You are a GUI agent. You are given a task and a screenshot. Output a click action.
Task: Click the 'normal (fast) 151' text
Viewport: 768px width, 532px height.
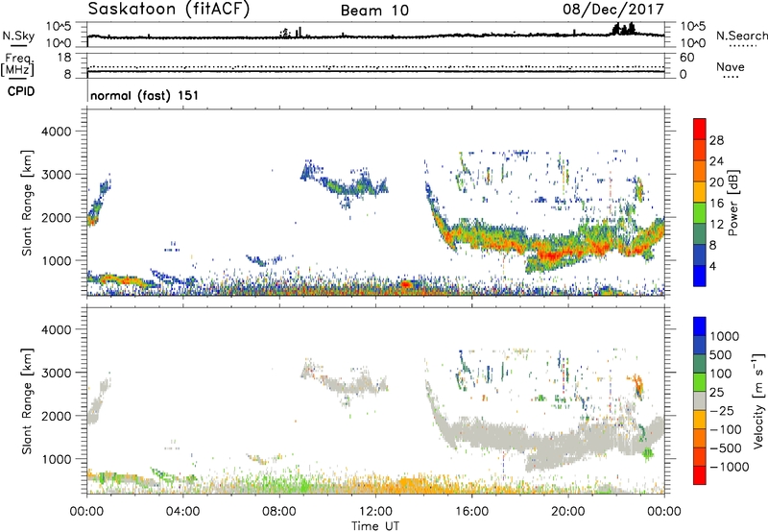point(145,95)
